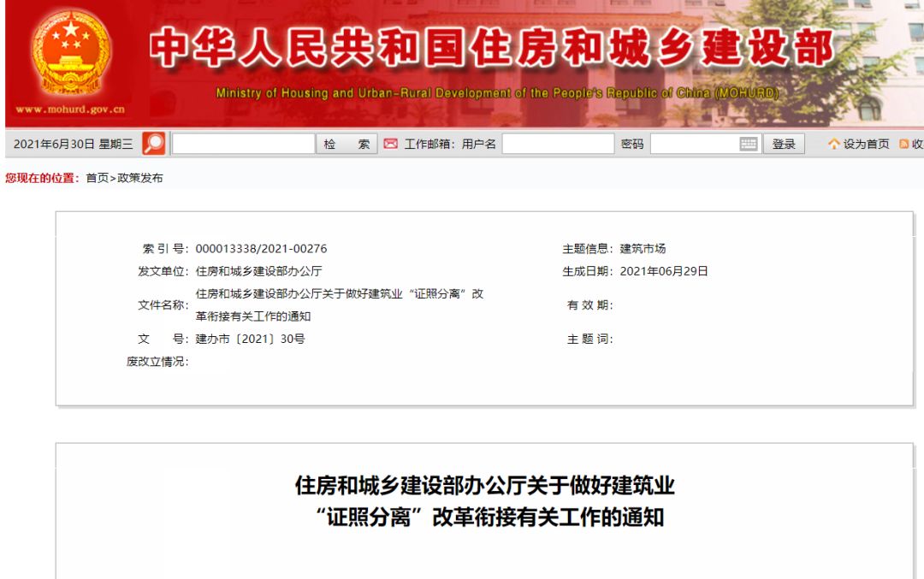Click the bold article headline
The image size is (924, 579).
(485, 501)
